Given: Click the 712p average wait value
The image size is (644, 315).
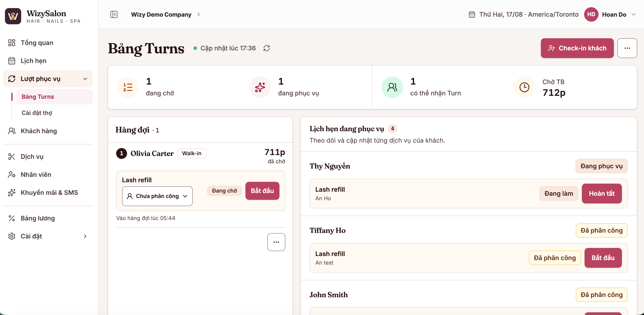Looking at the screenshot, I should (x=554, y=93).
